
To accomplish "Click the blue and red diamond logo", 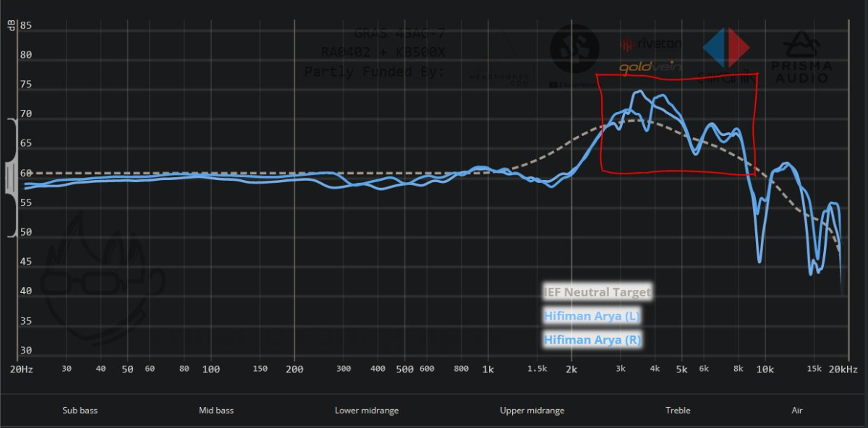I will tap(726, 48).
